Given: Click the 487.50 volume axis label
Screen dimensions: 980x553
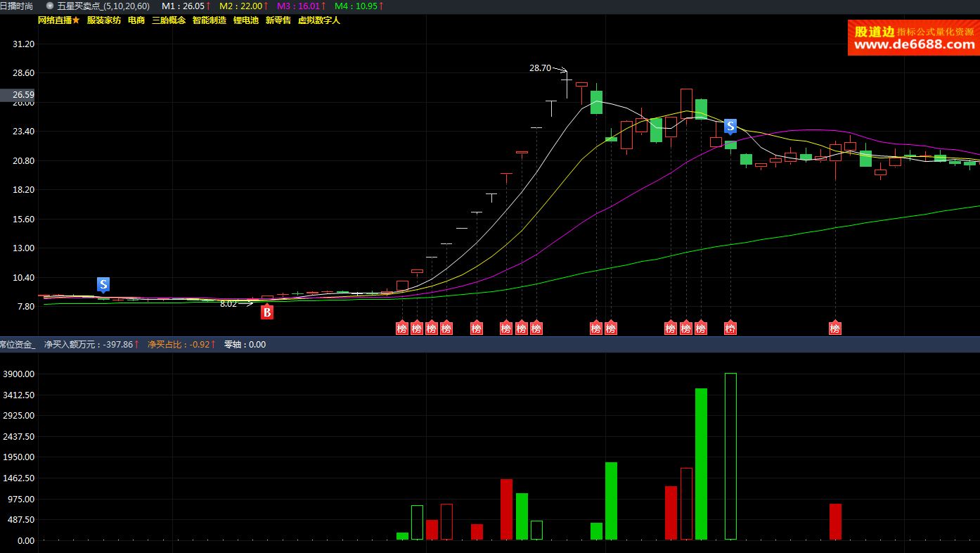Looking at the screenshot, I should point(21,520).
